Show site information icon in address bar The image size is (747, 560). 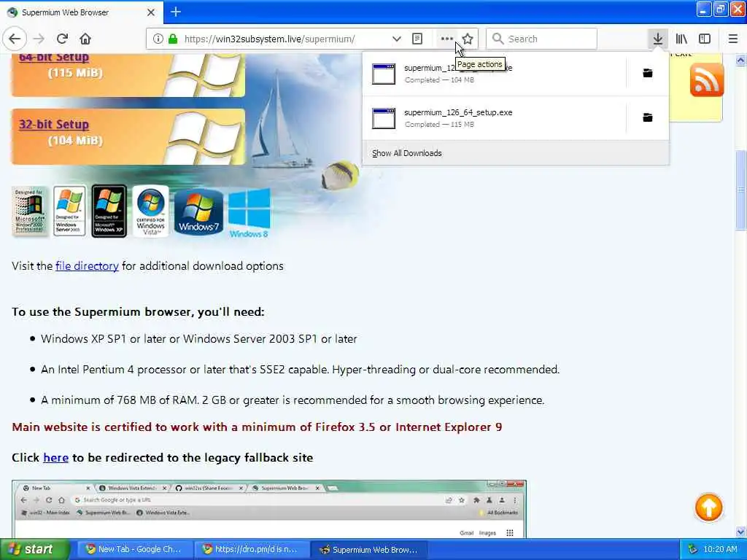(158, 39)
